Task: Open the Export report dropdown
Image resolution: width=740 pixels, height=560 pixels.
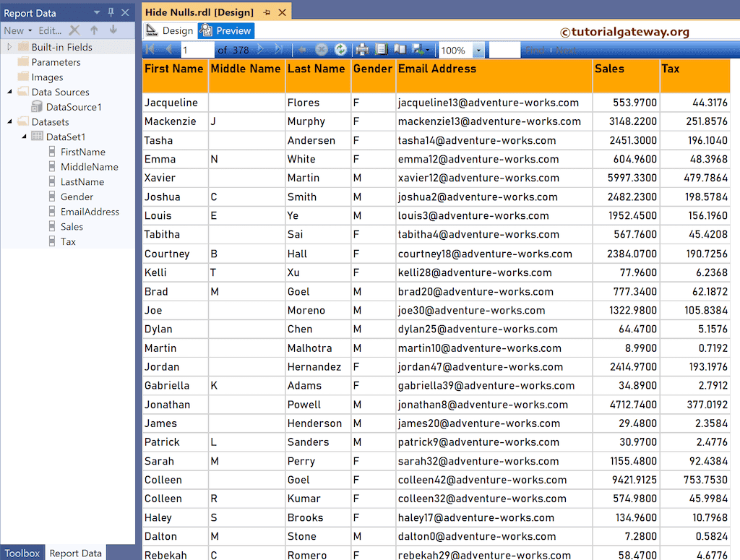Action: [x=421, y=50]
